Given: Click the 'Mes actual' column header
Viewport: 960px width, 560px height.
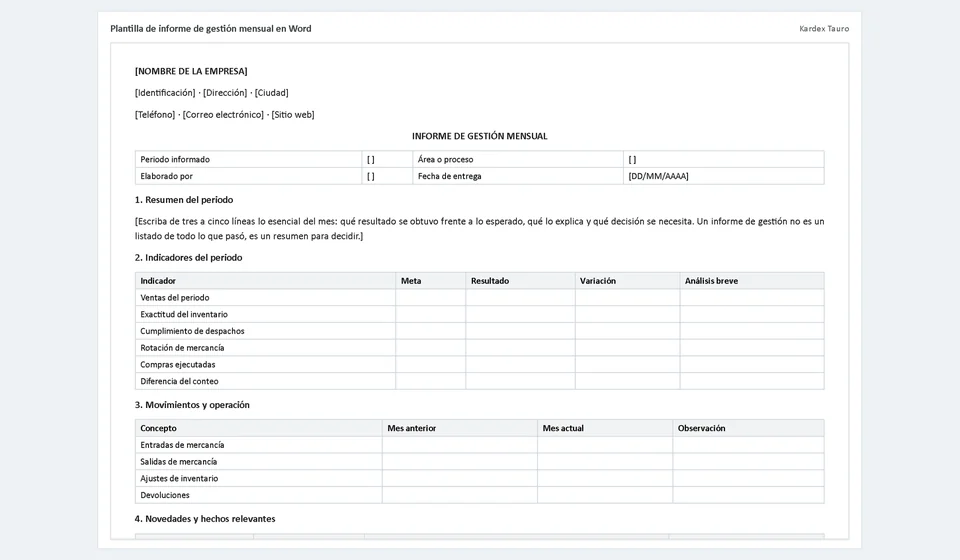Looking at the screenshot, I should coord(605,428).
